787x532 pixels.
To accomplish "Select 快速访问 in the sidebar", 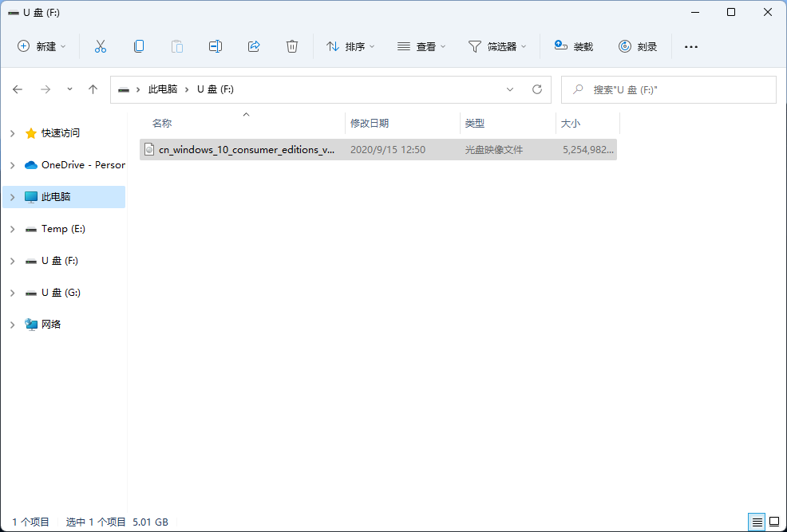I will (61, 133).
